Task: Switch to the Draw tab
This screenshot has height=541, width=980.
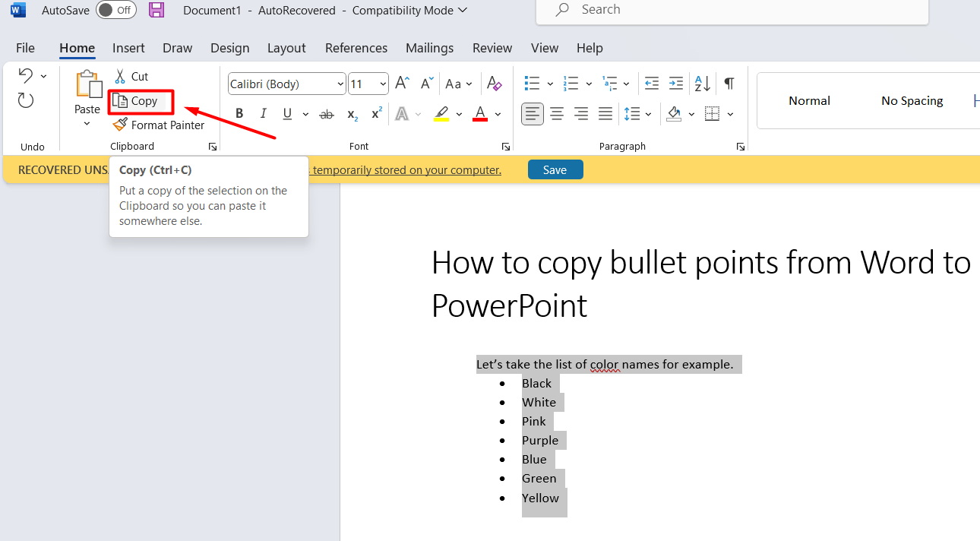Action: 178,48
